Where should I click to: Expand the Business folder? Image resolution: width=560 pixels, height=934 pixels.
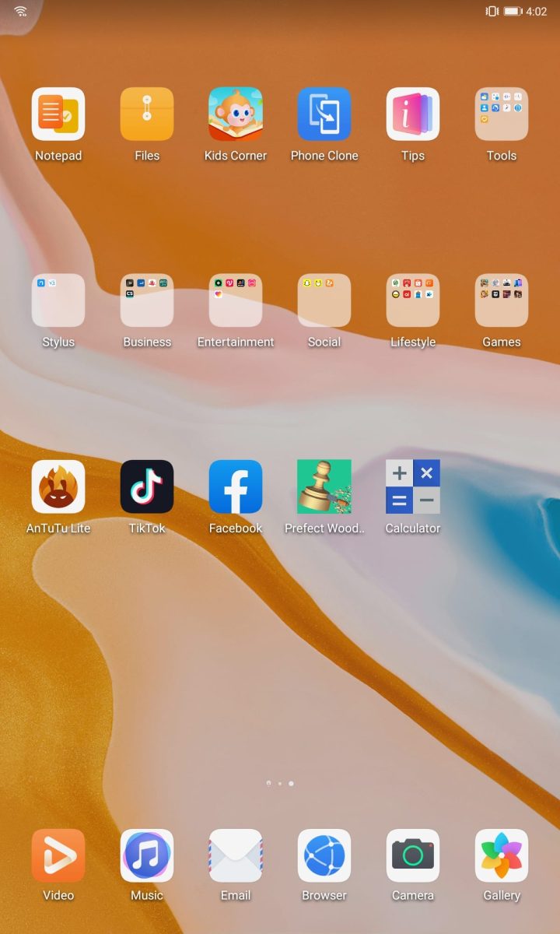point(147,300)
